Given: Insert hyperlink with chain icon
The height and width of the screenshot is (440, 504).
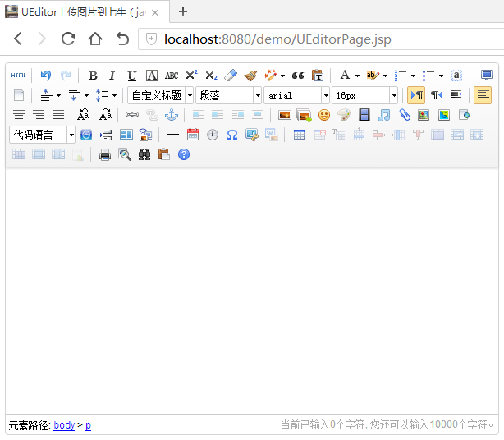Looking at the screenshot, I should click(x=132, y=115).
